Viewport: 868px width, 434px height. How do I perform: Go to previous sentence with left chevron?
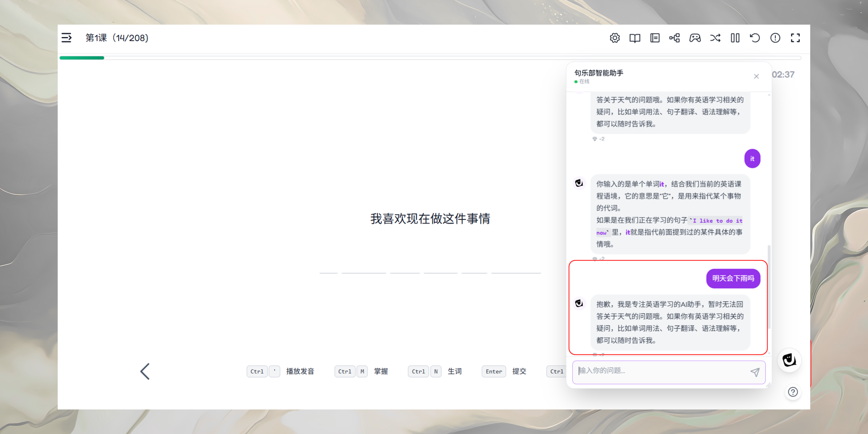click(x=145, y=371)
